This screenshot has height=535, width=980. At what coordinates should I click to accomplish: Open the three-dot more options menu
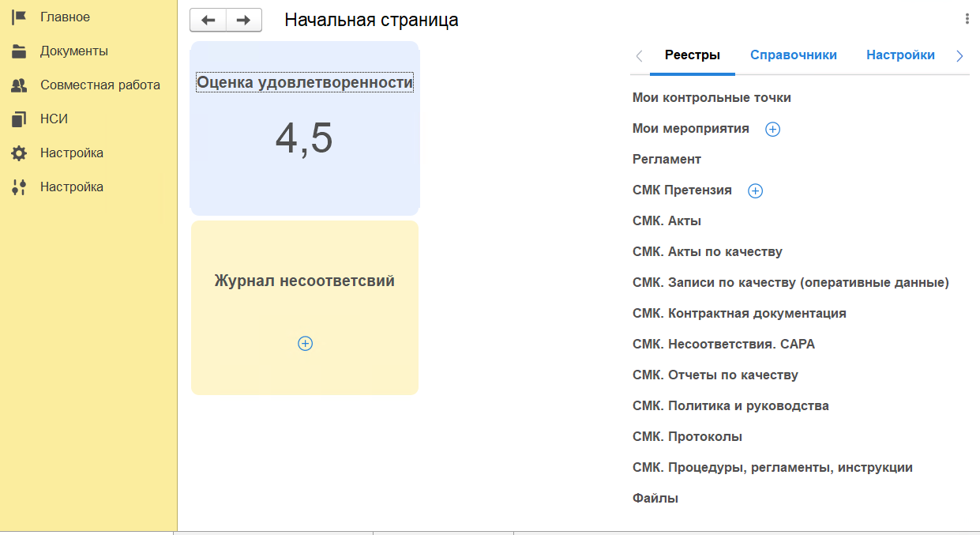click(967, 19)
